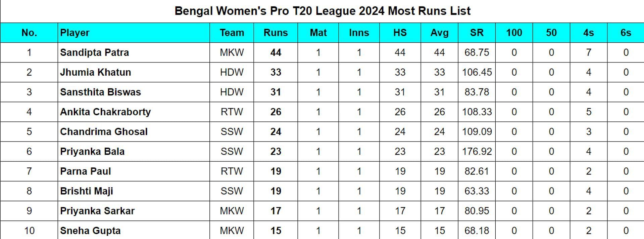The image size is (644, 239).
Task: Click Chandrima Ghosal row name
Action: (x=104, y=132)
